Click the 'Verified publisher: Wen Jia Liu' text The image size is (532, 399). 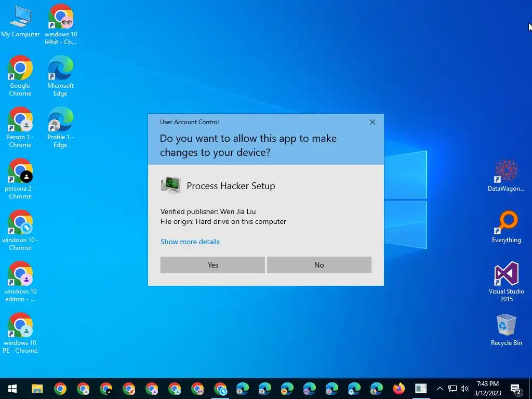tap(208, 211)
